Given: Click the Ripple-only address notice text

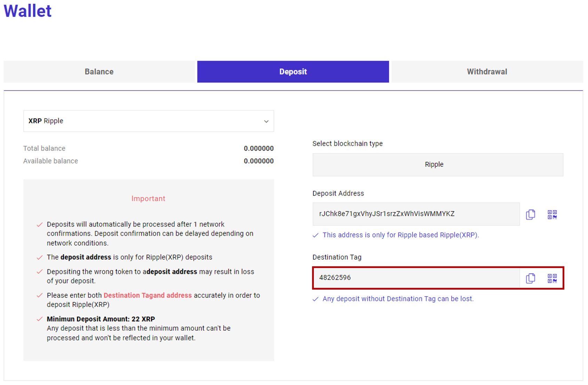Looking at the screenshot, I should (x=401, y=235).
